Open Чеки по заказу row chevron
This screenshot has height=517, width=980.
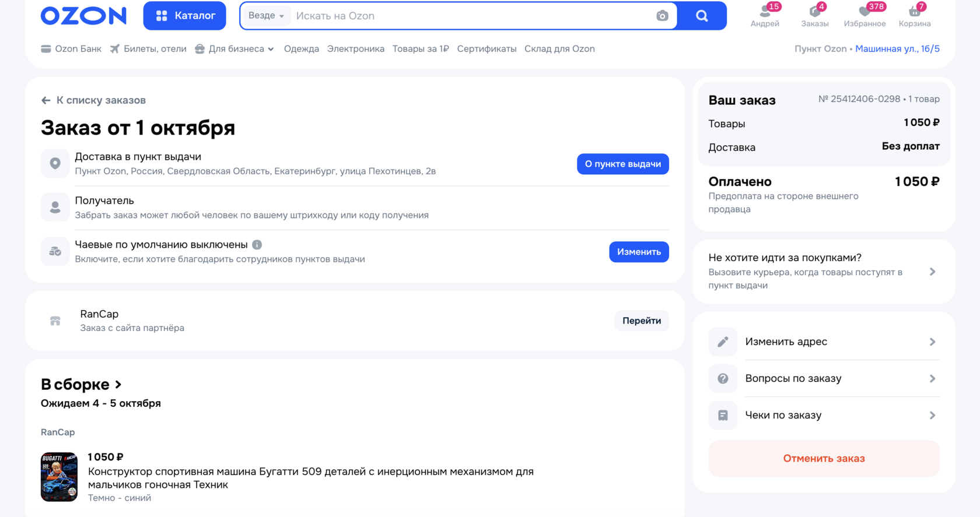(932, 415)
